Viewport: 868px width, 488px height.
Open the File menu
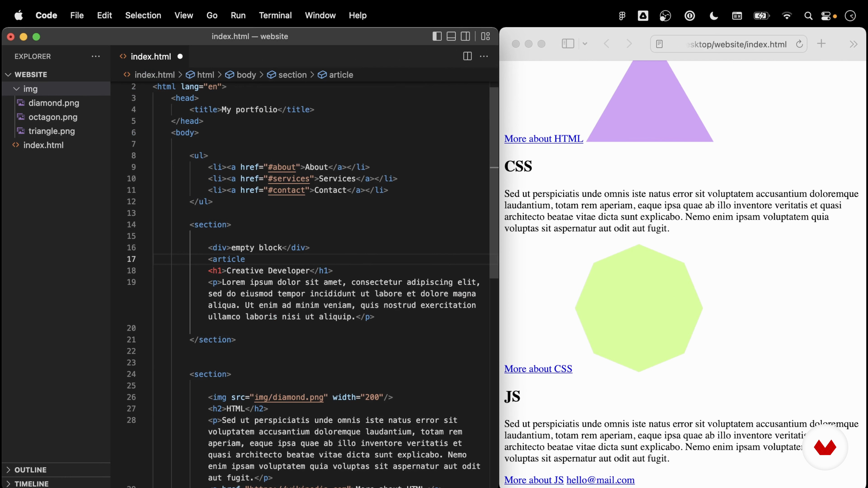(x=77, y=16)
